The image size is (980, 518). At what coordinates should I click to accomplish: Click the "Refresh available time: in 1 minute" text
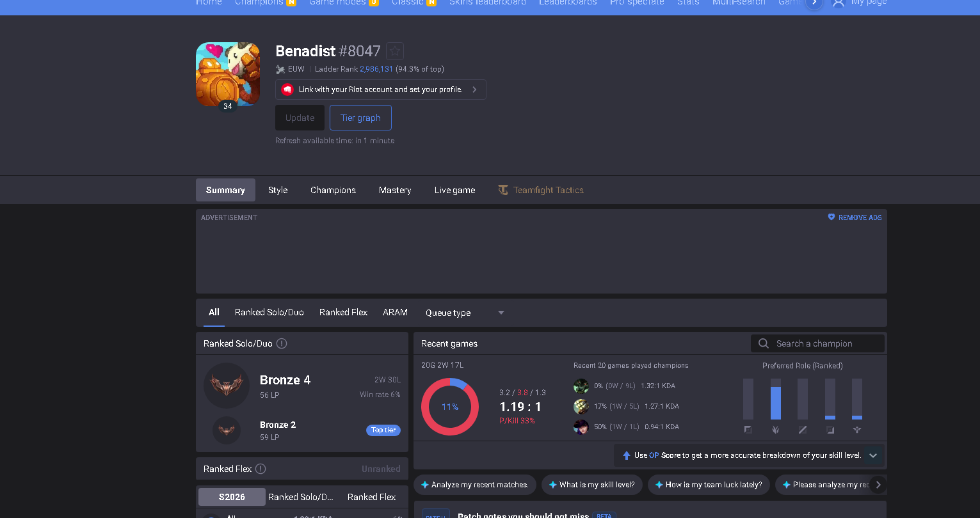pos(335,141)
